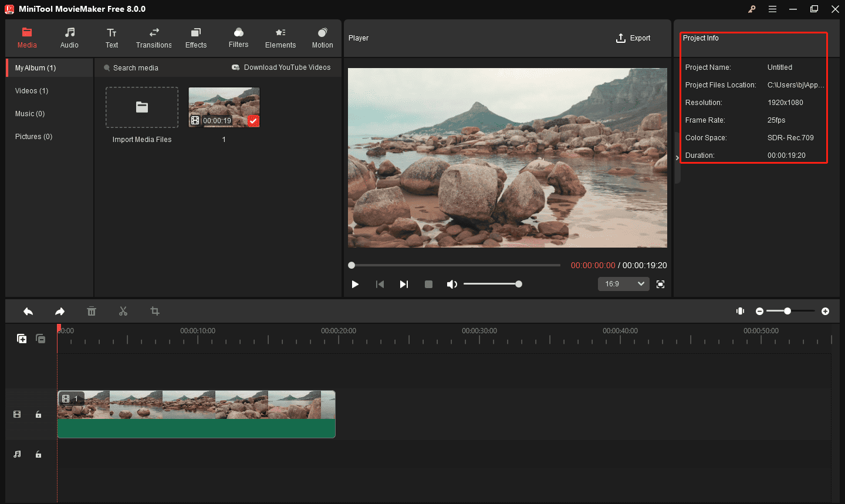Click the Export button
Viewport: 845px width, 504px height.
633,38
